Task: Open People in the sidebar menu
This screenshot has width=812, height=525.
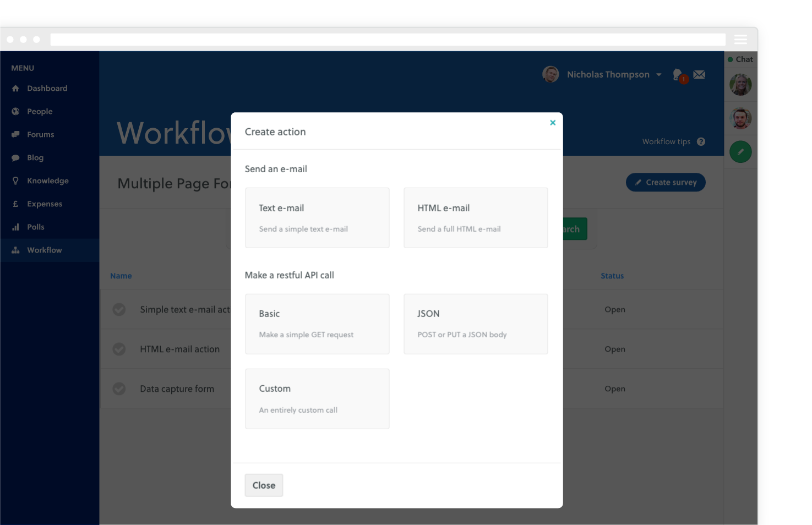Action: click(x=40, y=111)
